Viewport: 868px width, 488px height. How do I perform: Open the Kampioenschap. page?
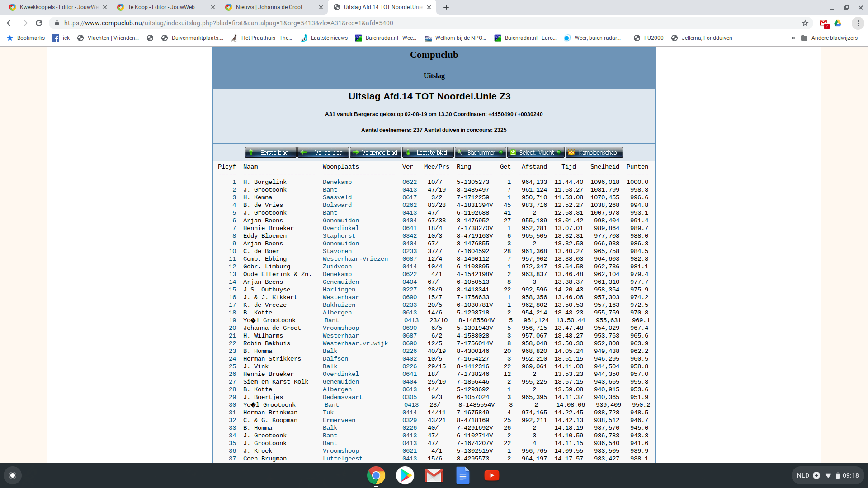(x=594, y=152)
